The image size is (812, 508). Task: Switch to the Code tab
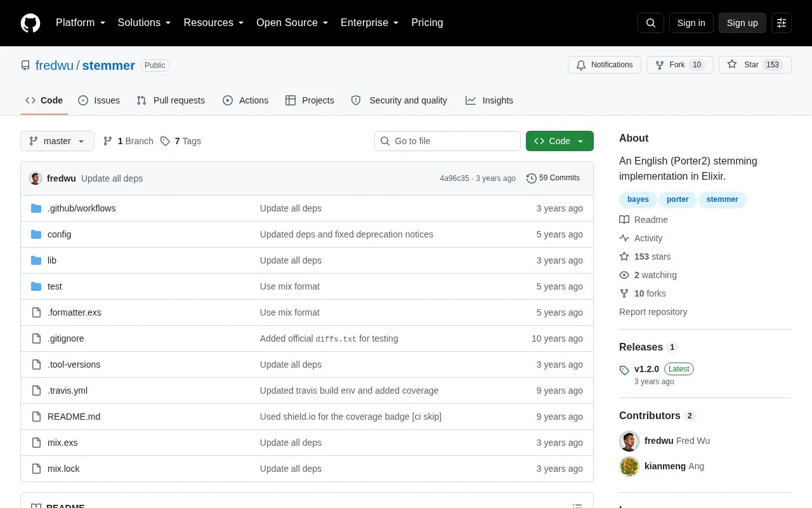pyautogui.click(x=44, y=100)
